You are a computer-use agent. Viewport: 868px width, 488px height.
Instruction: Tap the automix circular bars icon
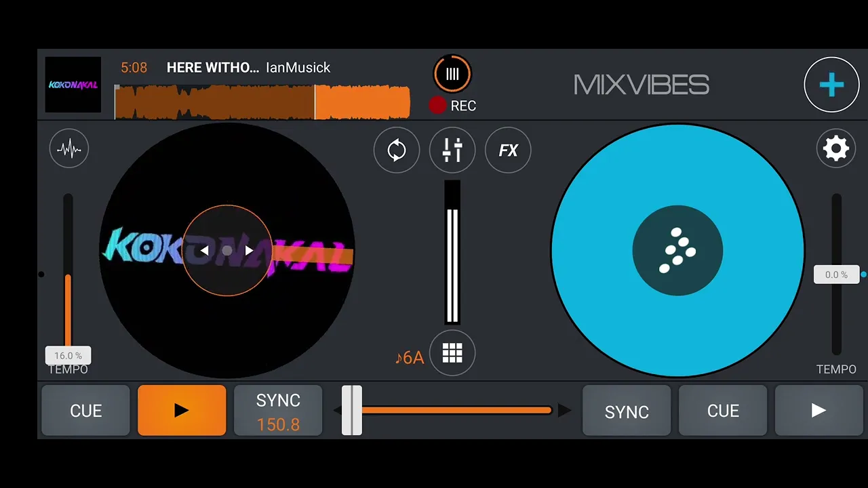(452, 74)
